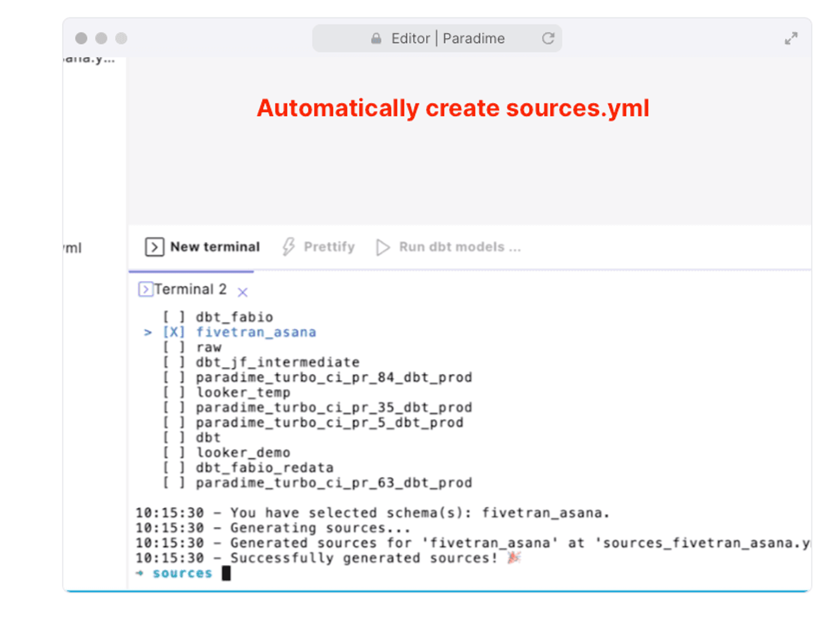Click the fivetran_asana schema name
Screen dimensions: 840x619
click(256, 332)
